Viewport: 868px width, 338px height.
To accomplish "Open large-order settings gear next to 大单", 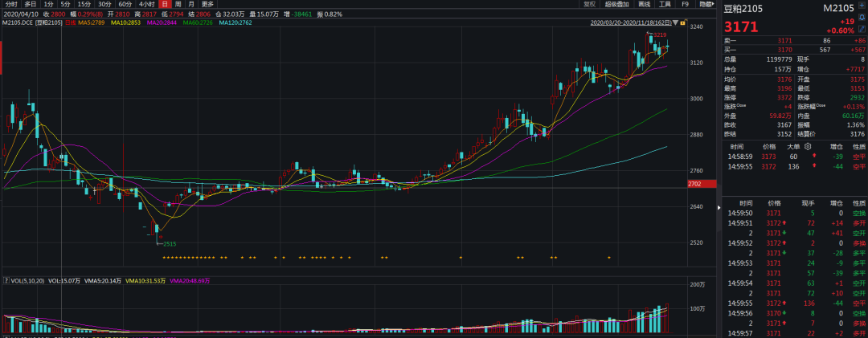I will 808,147.
